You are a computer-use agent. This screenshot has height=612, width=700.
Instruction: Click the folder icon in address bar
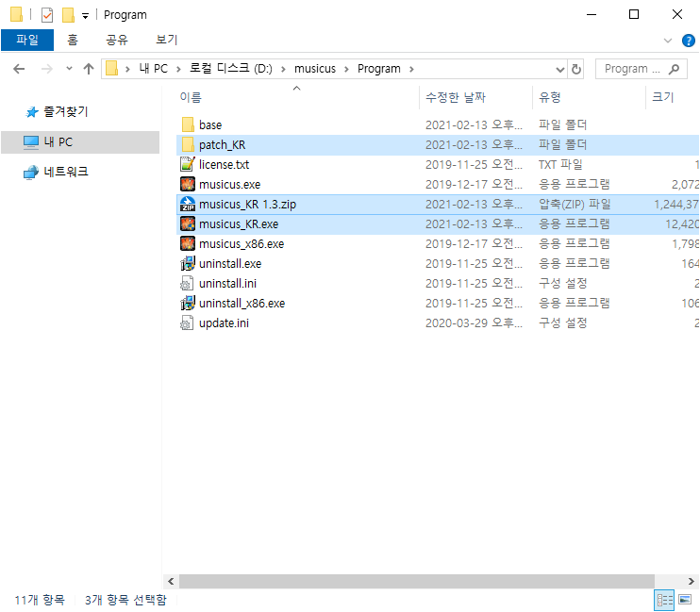111,69
